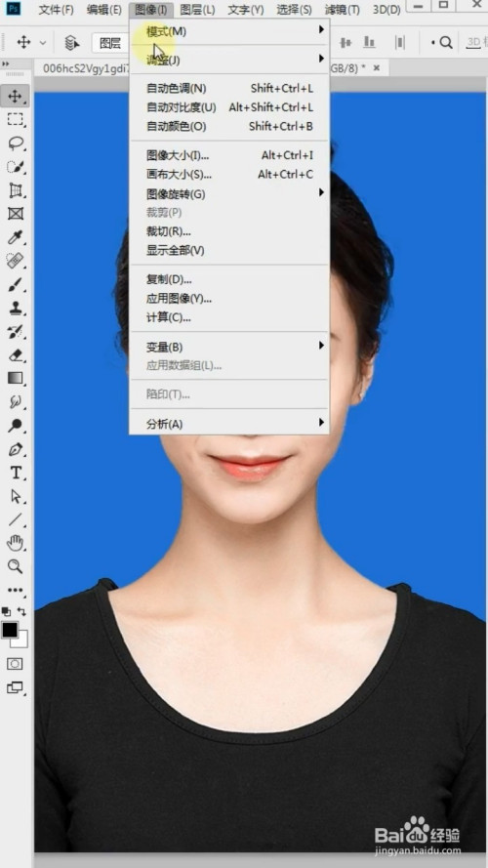Open 画布大小(S)... dialog
Viewport: 488px width, 868px height.
click(229, 175)
